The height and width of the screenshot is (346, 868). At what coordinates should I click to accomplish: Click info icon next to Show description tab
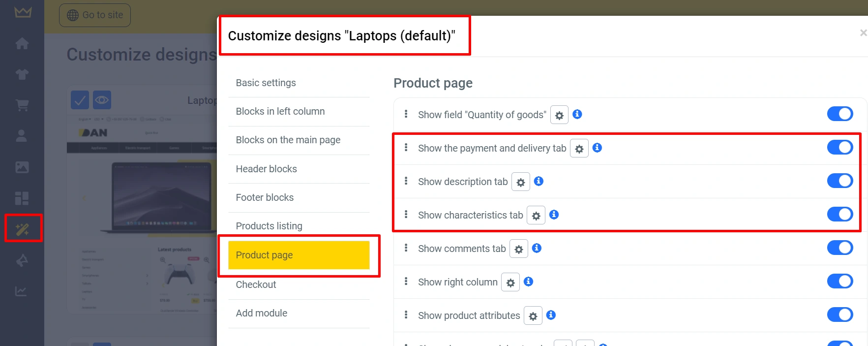[x=539, y=181]
